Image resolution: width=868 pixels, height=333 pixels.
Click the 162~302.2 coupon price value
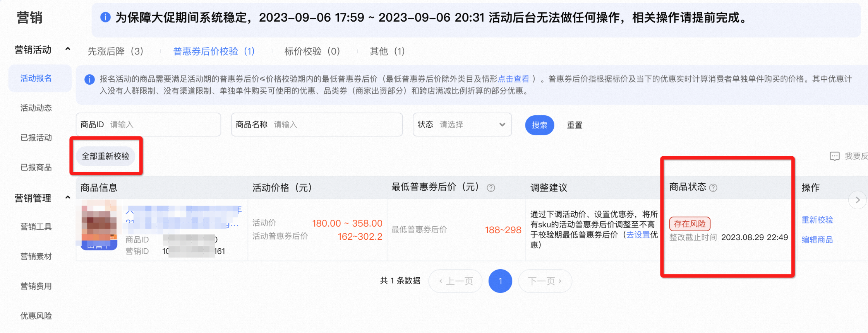point(360,237)
